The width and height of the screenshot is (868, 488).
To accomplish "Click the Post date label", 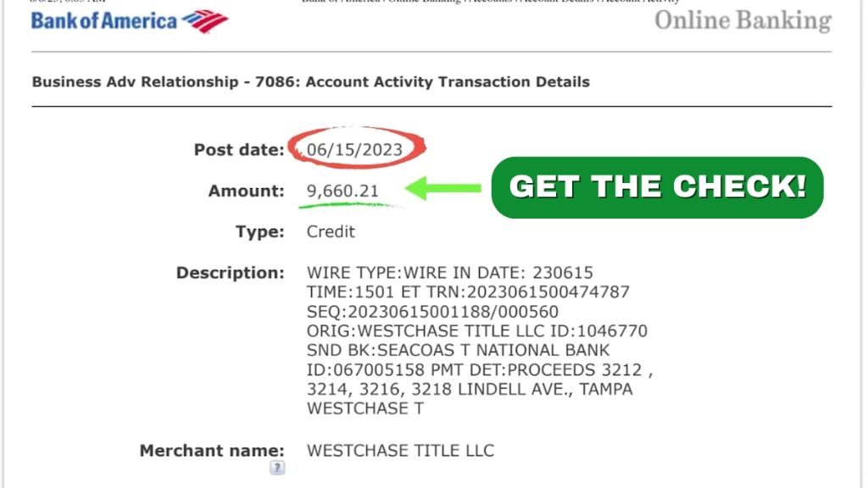I will click(x=239, y=150).
